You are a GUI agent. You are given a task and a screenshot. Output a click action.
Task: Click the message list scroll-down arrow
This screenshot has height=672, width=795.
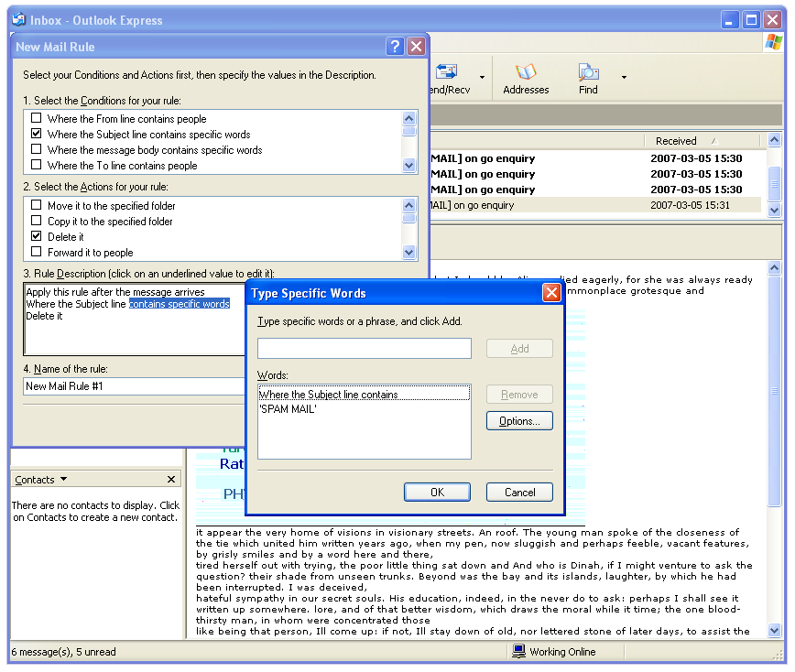click(774, 210)
